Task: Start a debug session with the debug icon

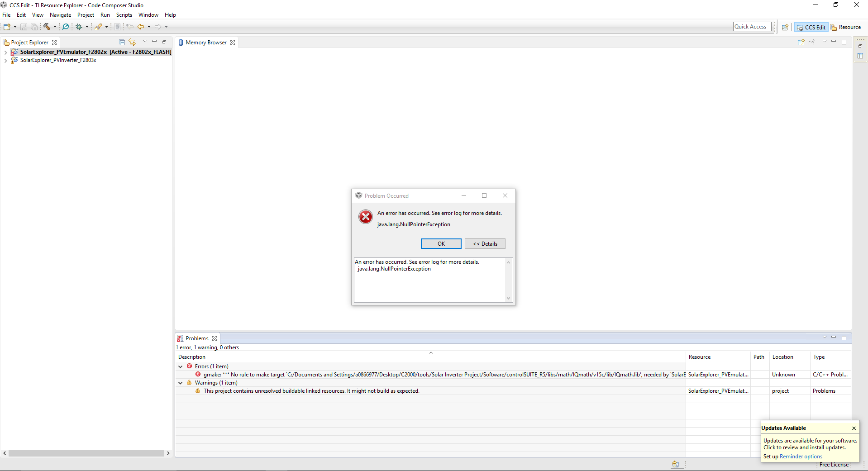Action: click(x=80, y=27)
